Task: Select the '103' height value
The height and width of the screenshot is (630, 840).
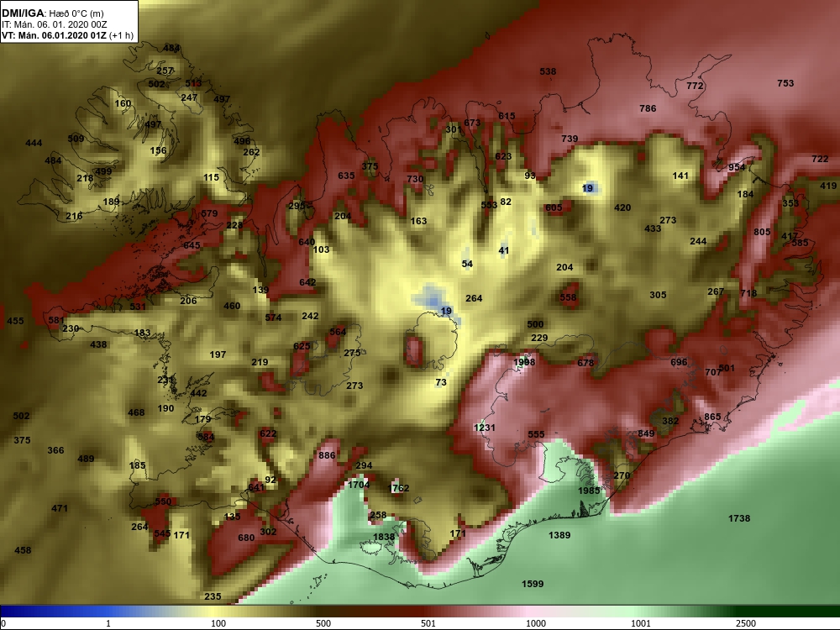Action: coord(321,249)
